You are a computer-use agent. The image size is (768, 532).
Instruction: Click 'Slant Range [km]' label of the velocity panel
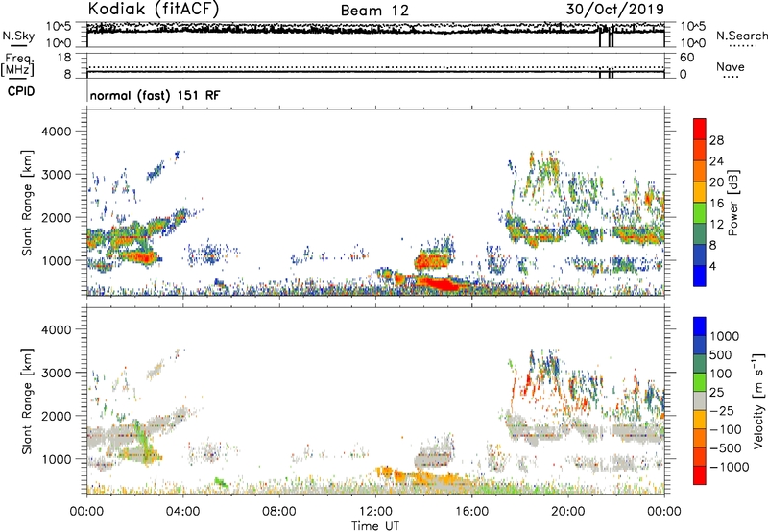pyautogui.click(x=27, y=400)
